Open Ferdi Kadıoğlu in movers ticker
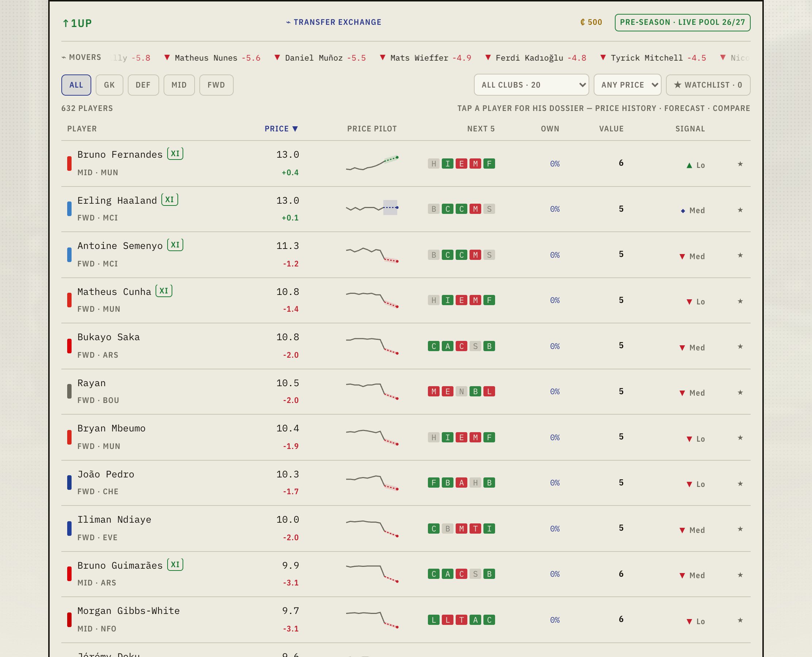 click(536, 58)
